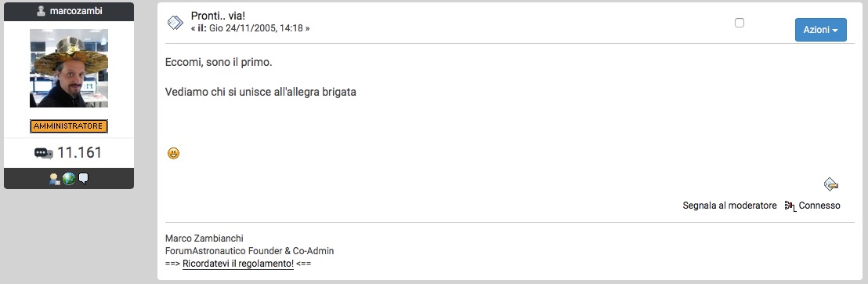Send a personal message via speech bubble icon
This screenshot has width=868, height=284.
click(83, 178)
